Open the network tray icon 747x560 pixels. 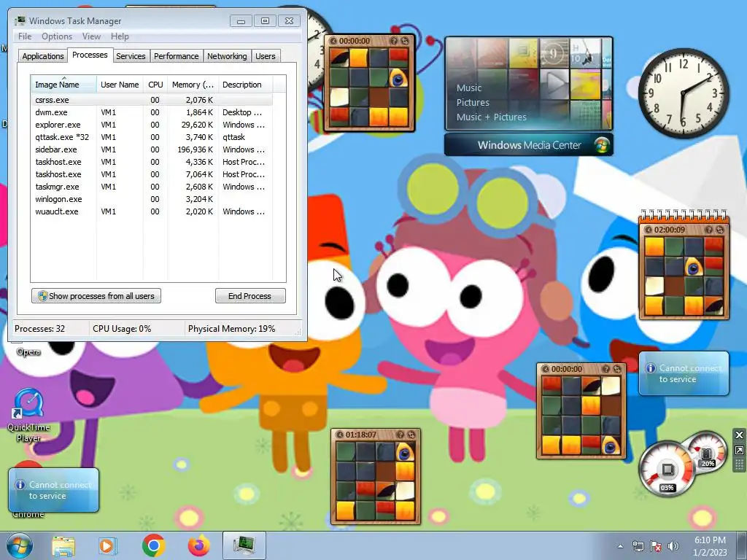638,546
